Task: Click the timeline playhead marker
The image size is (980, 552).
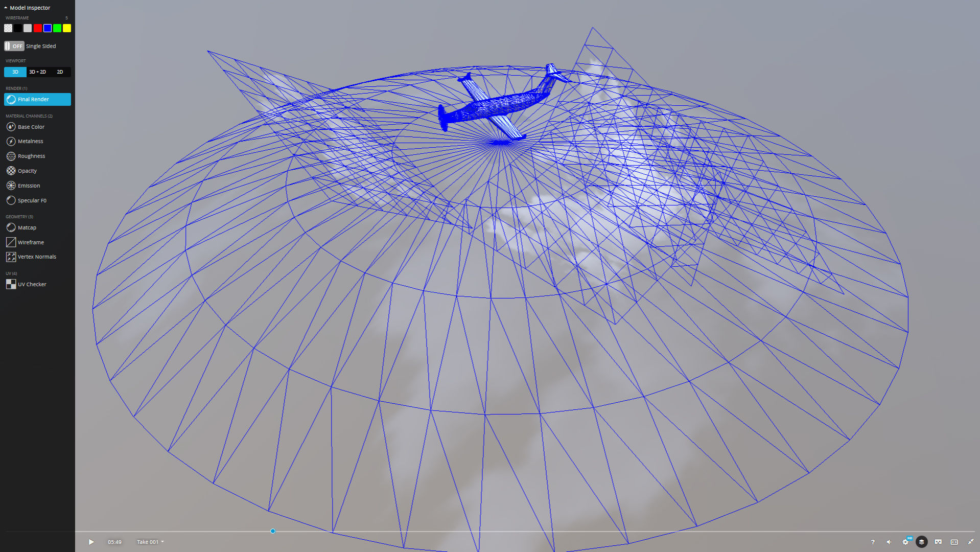Action: pyautogui.click(x=273, y=531)
